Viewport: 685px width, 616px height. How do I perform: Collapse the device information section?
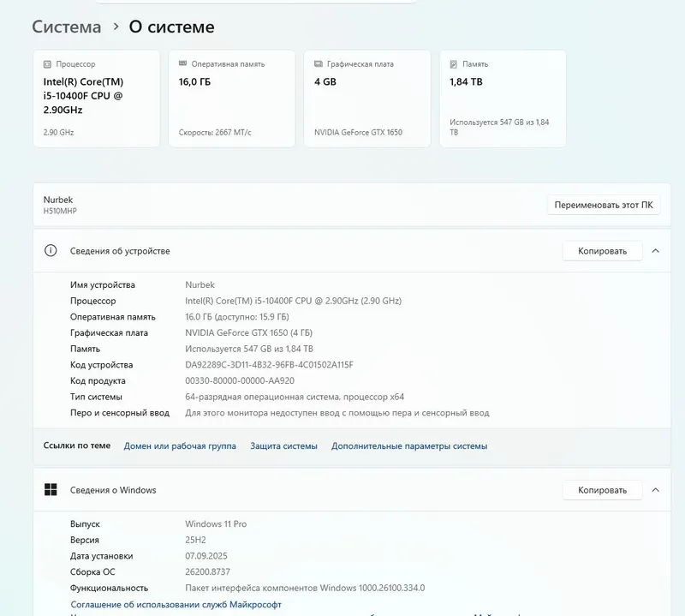655,251
